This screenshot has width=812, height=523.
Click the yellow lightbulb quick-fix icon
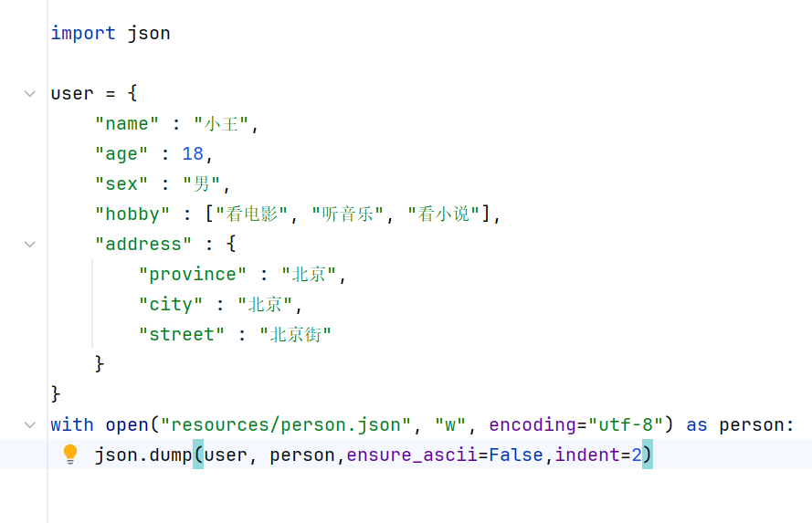click(x=70, y=455)
